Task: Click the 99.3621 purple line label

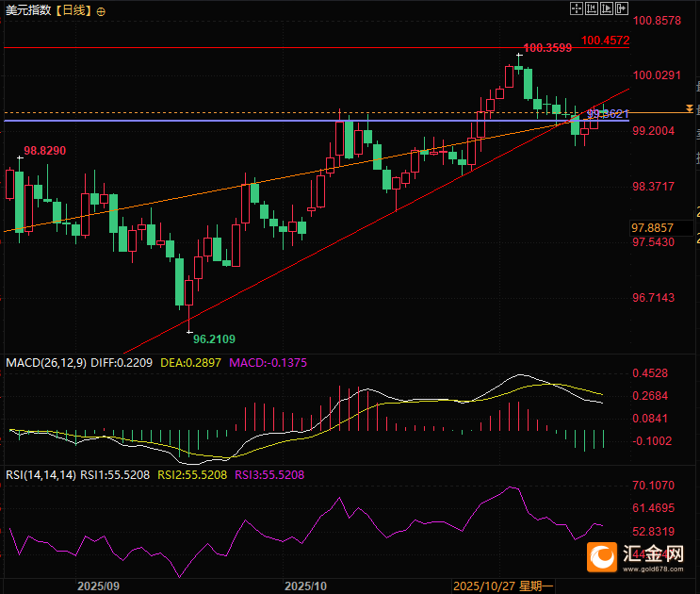Action: (608, 114)
